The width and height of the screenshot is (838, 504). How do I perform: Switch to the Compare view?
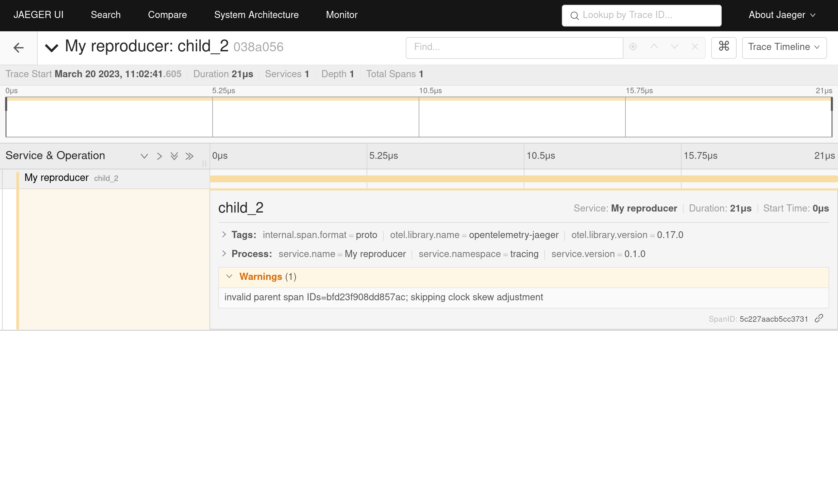[x=167, y=15]
